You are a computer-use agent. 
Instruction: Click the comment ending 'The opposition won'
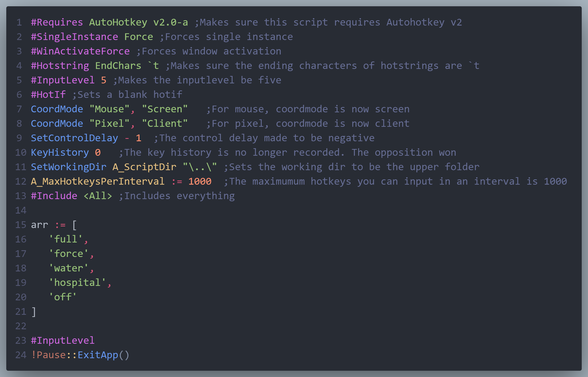[287, 153]
